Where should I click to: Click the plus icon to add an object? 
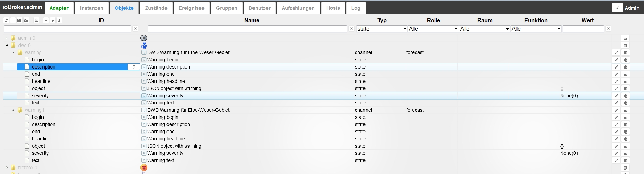tap(46, 20)
